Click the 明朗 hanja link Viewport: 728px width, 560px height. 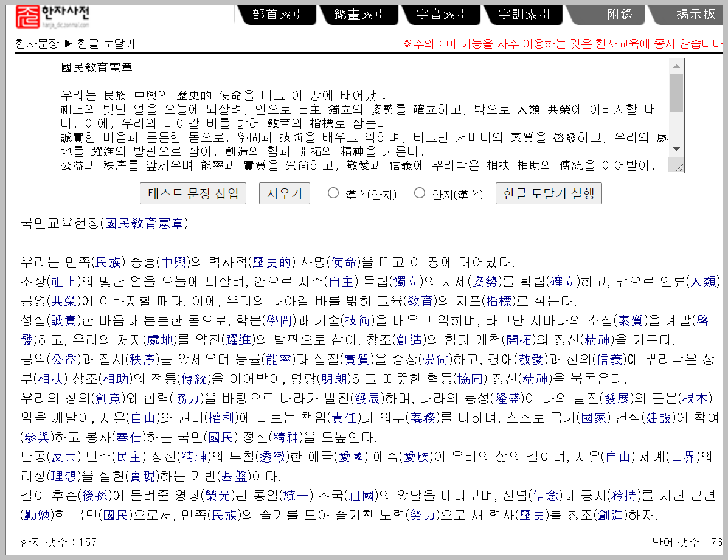click(x=335, y=379)
